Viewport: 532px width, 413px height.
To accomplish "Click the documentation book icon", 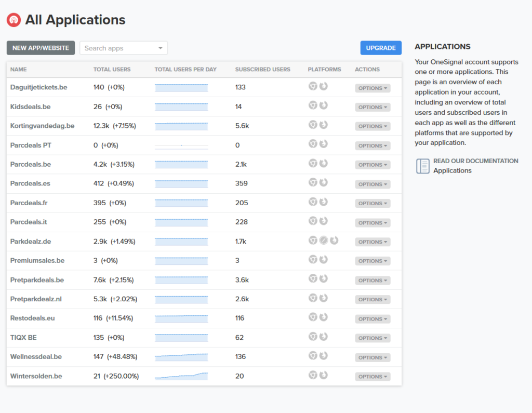I will (423, 166).
